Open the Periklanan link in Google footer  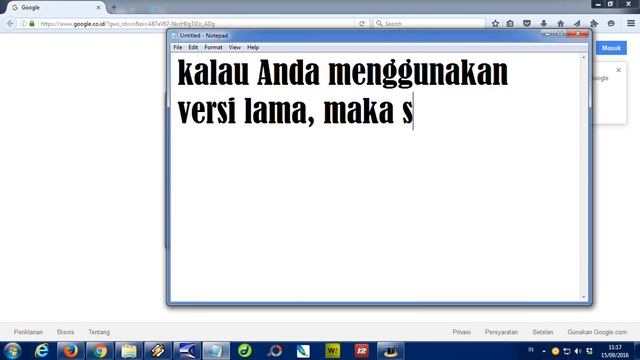[28, 332]
